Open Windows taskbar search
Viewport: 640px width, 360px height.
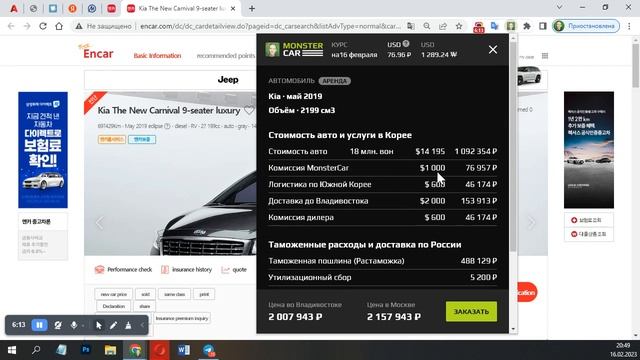[x=36, y=350]
